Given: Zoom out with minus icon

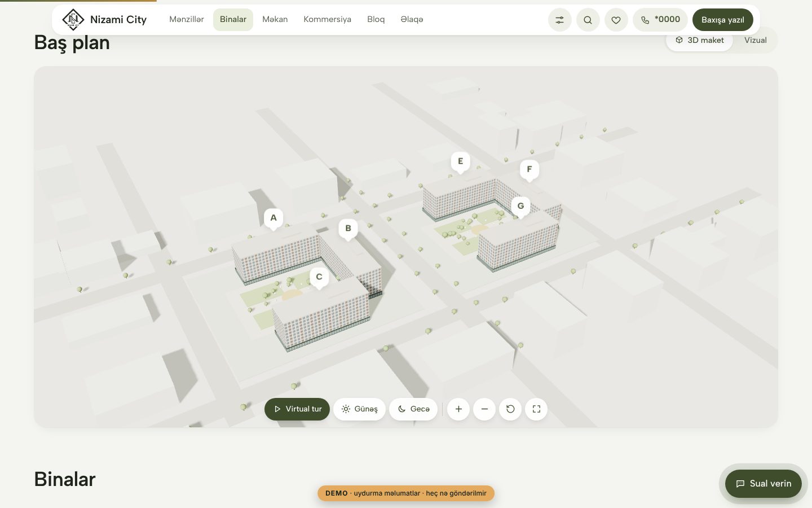Looking at the screenshot, I should 484,409.
